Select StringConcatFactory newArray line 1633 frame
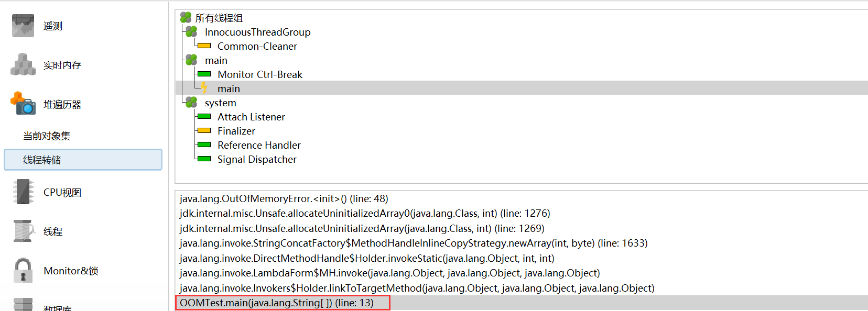 (414, 243)
